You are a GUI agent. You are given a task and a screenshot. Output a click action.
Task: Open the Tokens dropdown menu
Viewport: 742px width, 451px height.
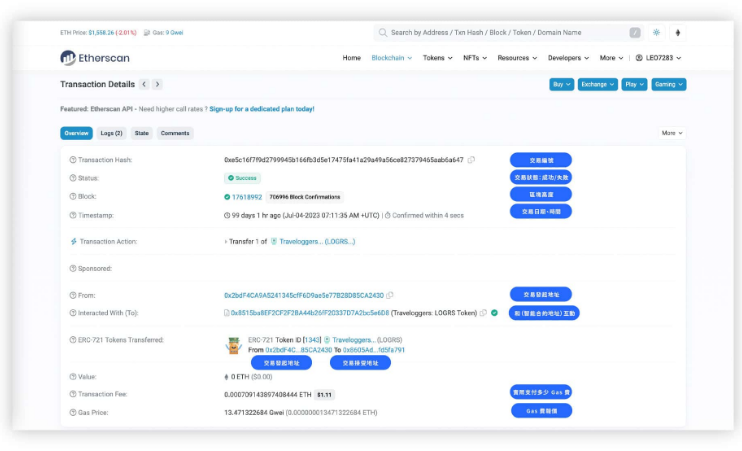pyautogui.click(x=437, y=58)
